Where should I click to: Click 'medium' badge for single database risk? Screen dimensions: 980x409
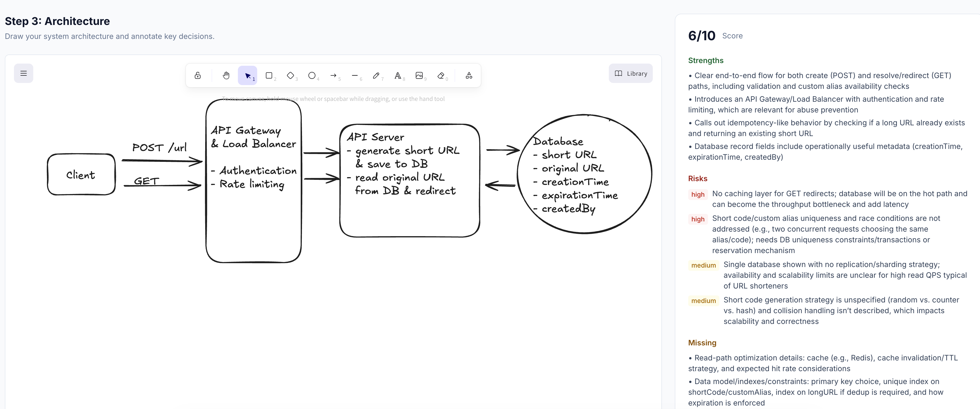click(703, 265)
